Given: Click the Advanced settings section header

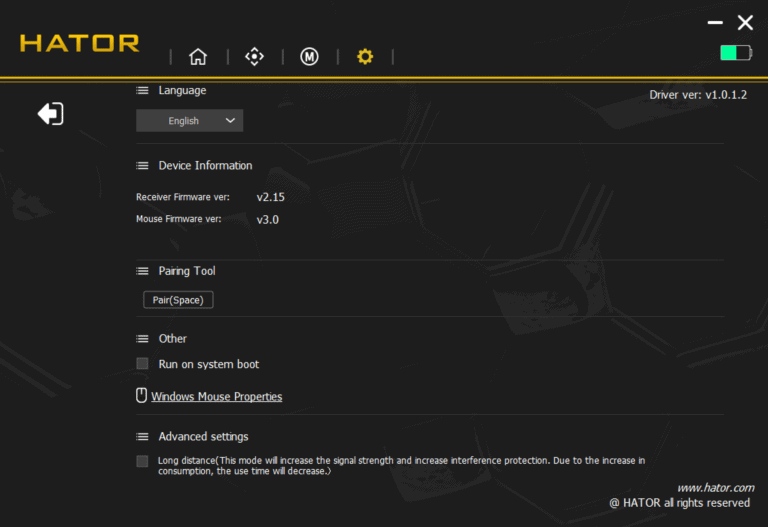Looking at the screenshot, I should tap(203, 436).
